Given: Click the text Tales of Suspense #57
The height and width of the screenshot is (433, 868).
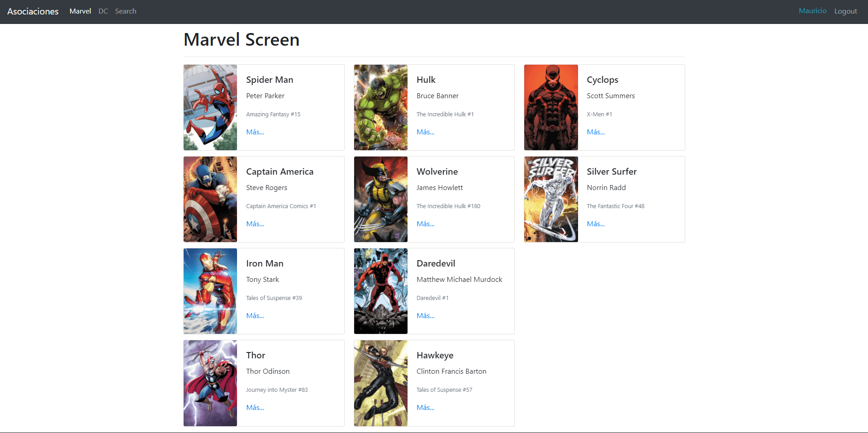Looking at the screenshot, I should pos(444,390).
